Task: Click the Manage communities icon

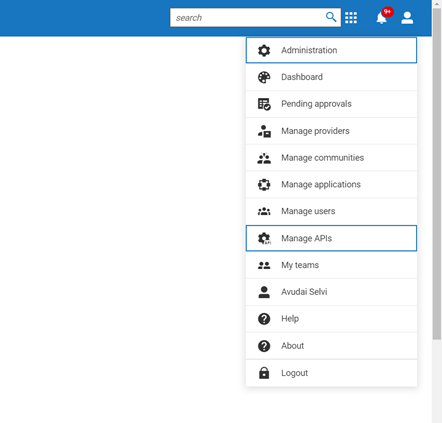Action: 264,158
